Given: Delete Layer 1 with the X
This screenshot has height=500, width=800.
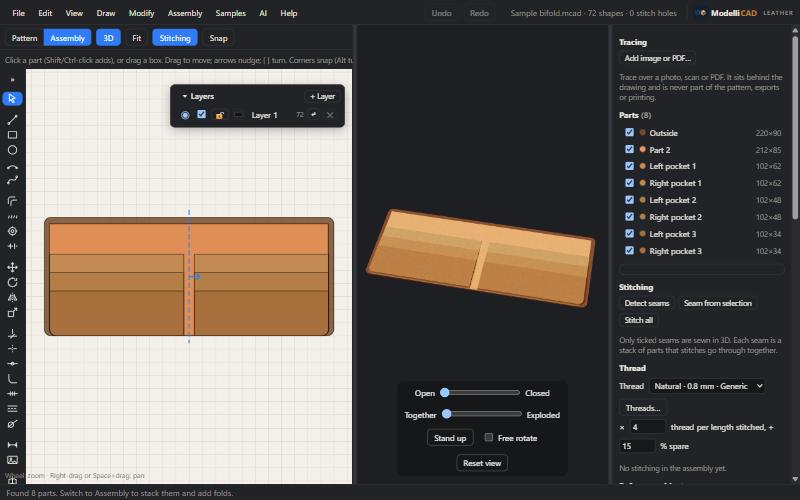Looking at the screenshot, I should 330,115.
